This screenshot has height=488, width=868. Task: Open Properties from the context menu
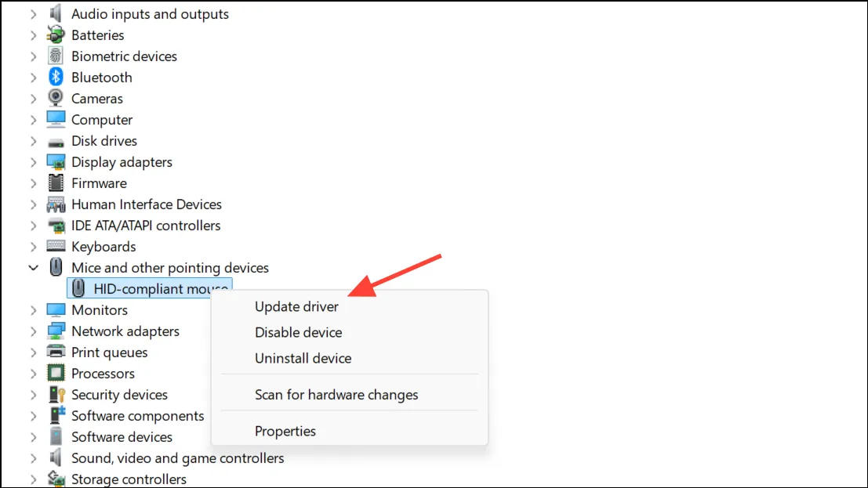[285, 431]
